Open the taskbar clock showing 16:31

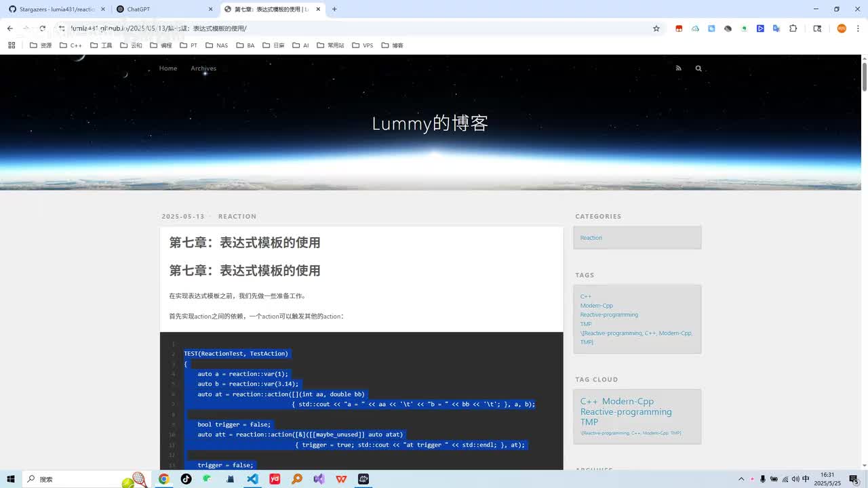[827, 479]
